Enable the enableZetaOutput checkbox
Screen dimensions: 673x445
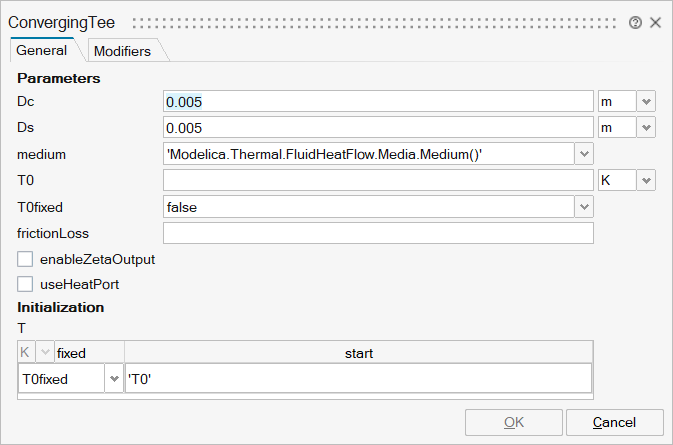click(26, 259)
